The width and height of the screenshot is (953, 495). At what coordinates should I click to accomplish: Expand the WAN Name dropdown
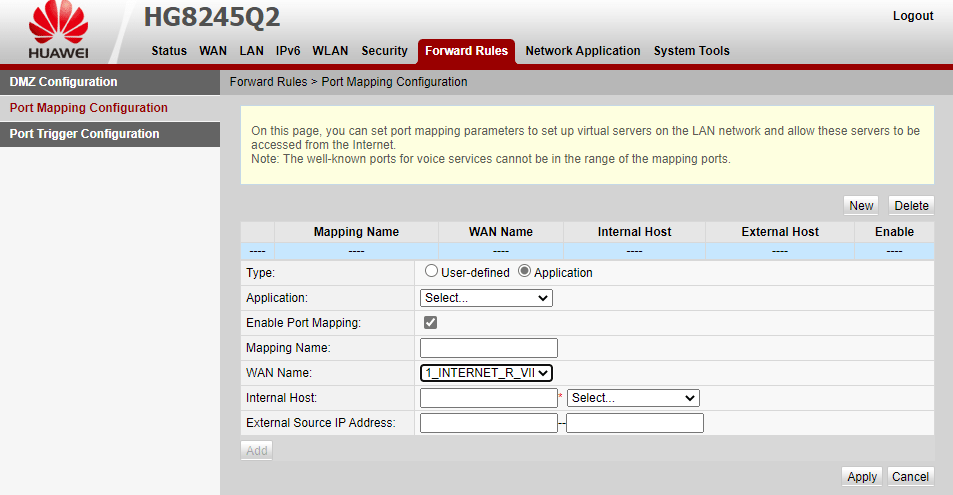pos(486,373)
